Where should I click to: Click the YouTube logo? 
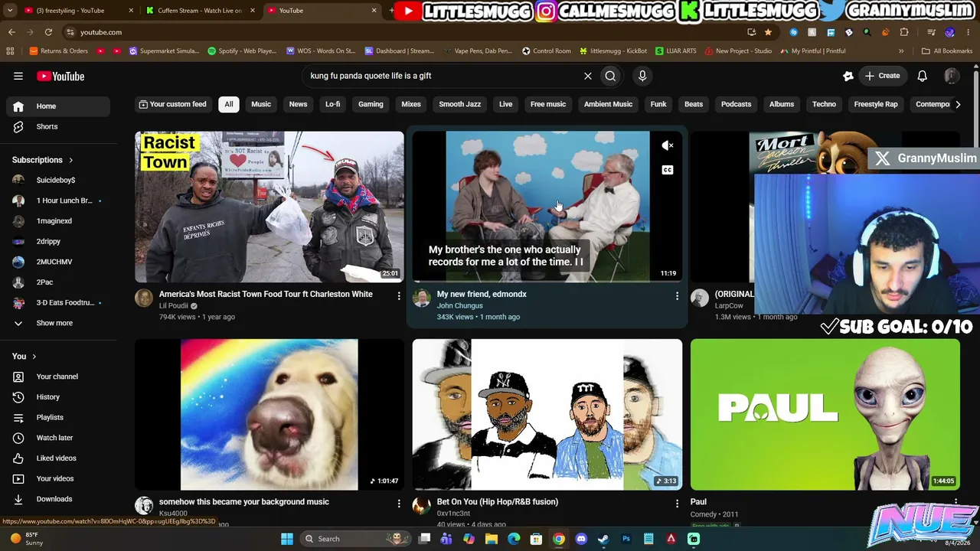click(60, 77)
